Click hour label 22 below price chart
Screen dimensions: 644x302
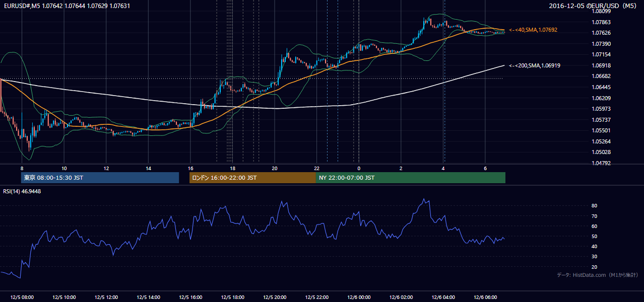point(316,168)
